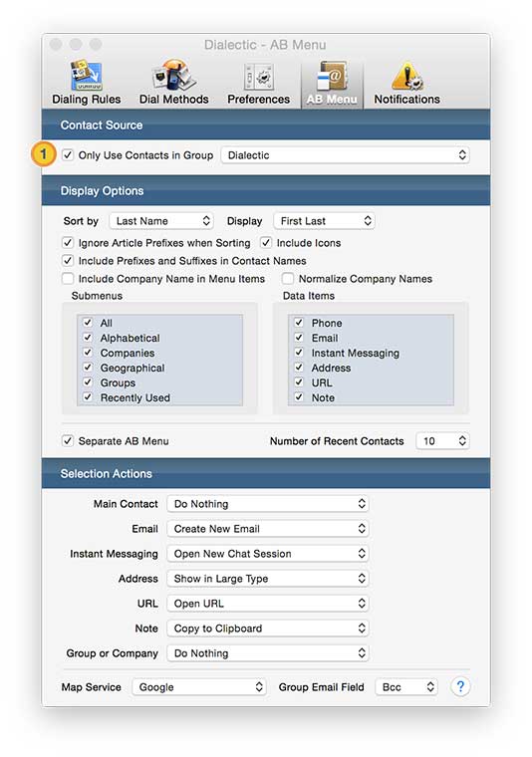Screen dimensions: 532x757
Task: Uncheck the Groups submenu
Action: [88, 382]
